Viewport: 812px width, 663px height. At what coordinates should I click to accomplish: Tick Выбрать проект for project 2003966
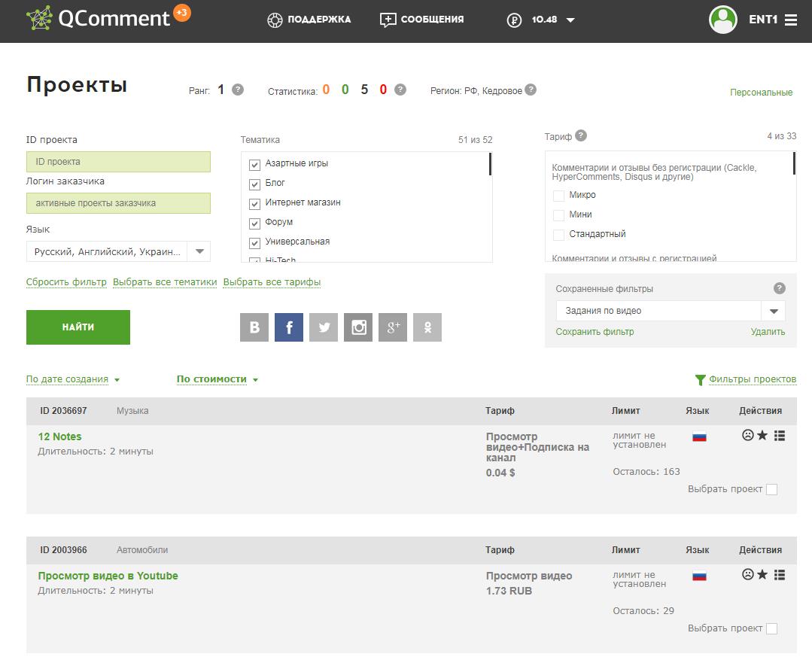(x=771, y=629)
